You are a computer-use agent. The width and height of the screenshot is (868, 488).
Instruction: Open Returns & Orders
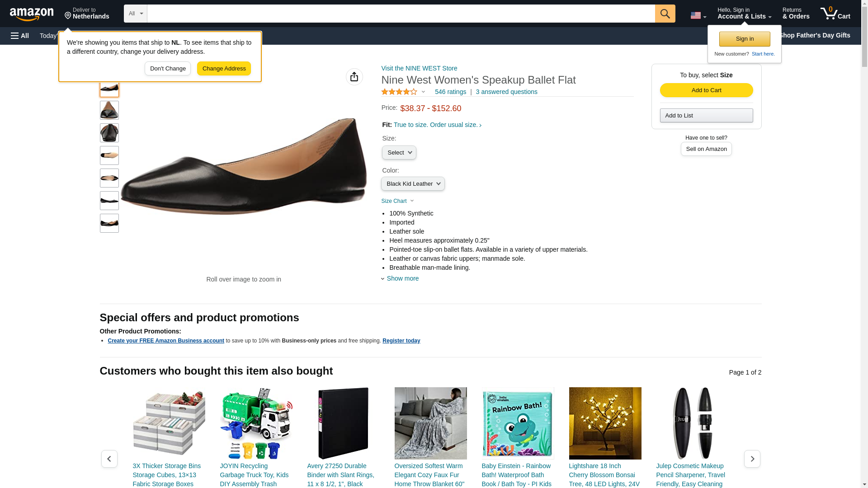(796, 13)
